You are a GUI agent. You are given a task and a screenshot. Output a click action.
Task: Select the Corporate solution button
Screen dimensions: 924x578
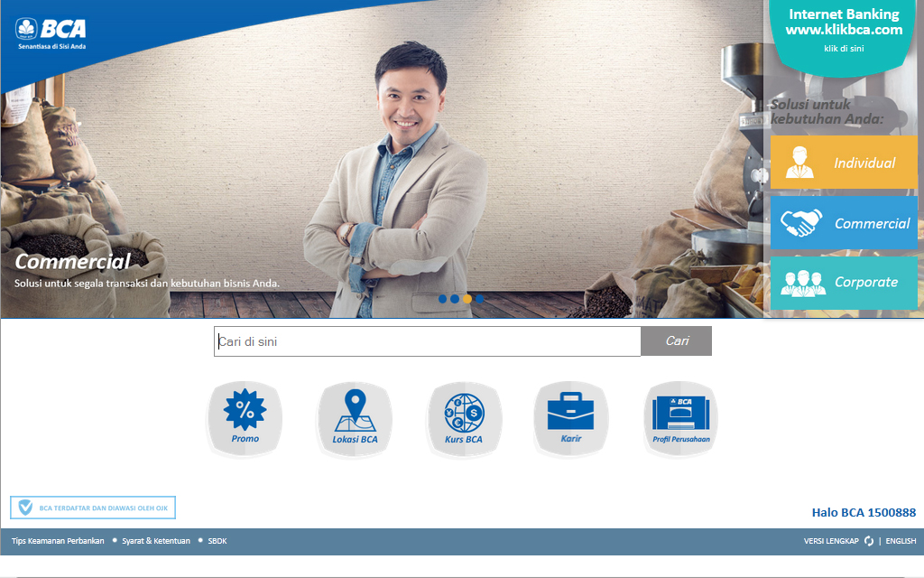coord(844,283)
